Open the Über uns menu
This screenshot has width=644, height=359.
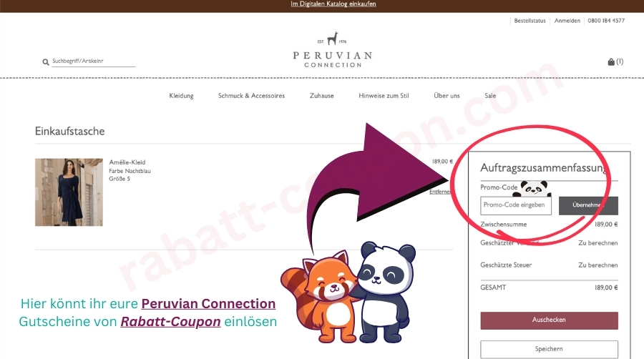tap(447, 96)
